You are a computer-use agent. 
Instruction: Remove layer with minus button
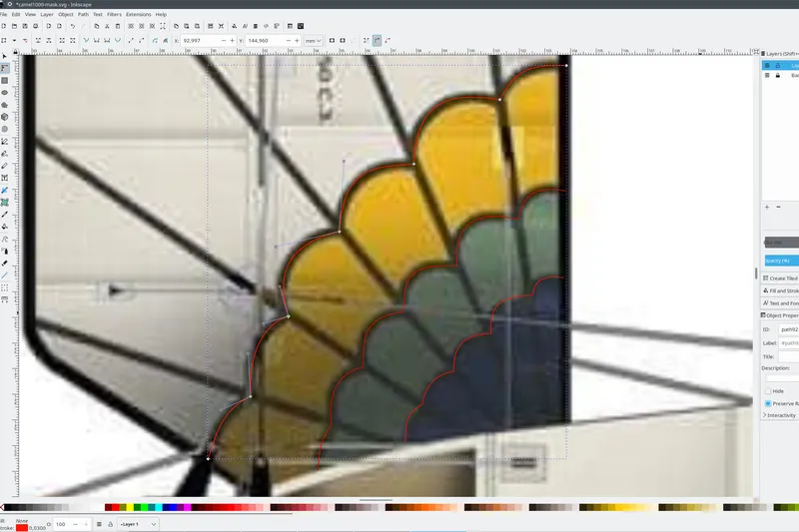(x=778, y=208)
